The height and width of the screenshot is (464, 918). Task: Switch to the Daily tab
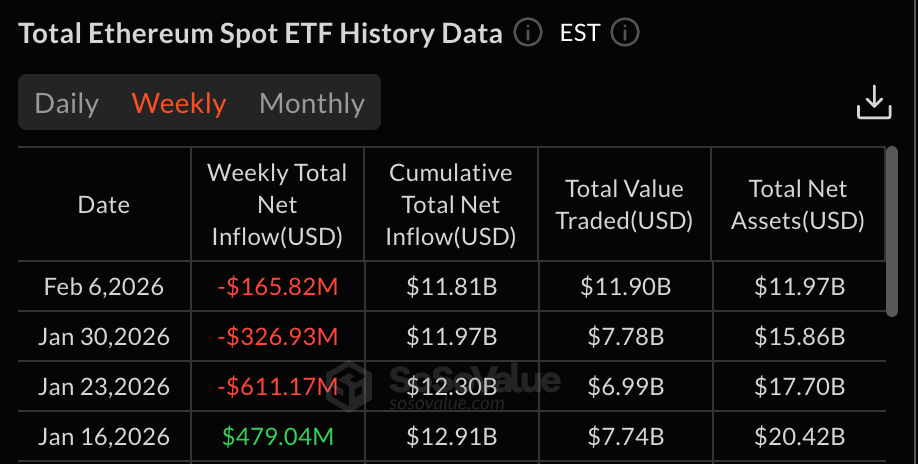[67, 103]
